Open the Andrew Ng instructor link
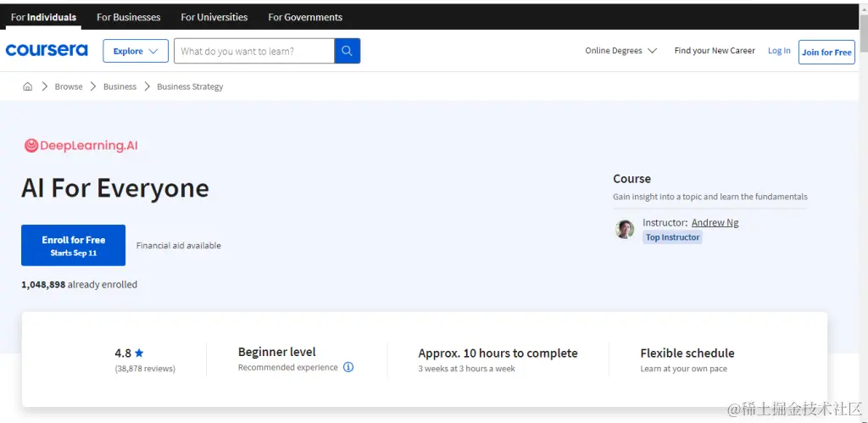This screenshot has width=868, height=423. tap(715, 223)
